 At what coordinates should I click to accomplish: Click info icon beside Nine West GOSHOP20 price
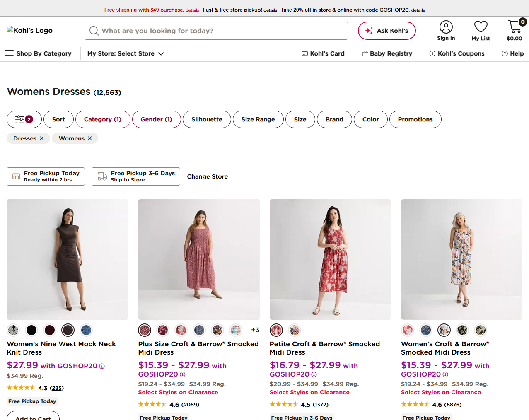102,366
